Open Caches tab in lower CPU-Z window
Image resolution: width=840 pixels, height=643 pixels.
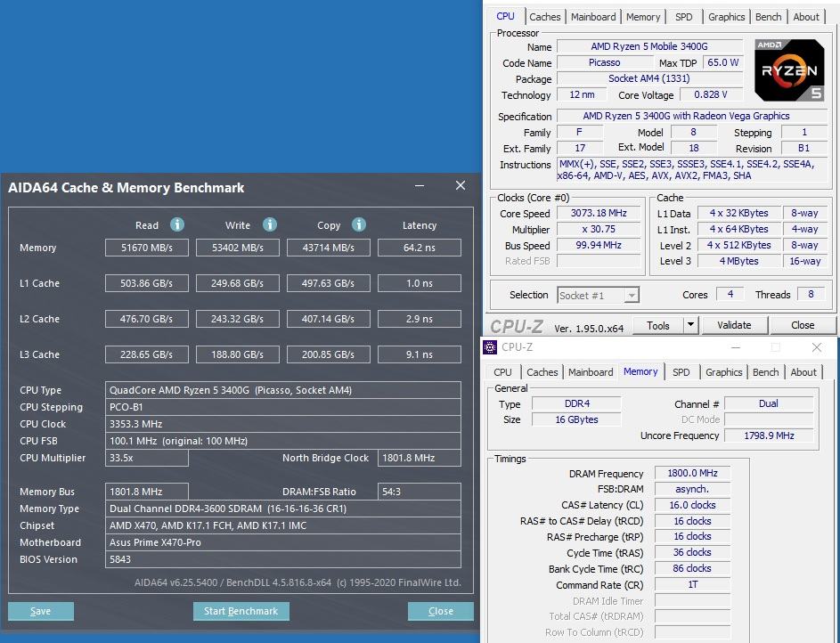tap(542, 372)
